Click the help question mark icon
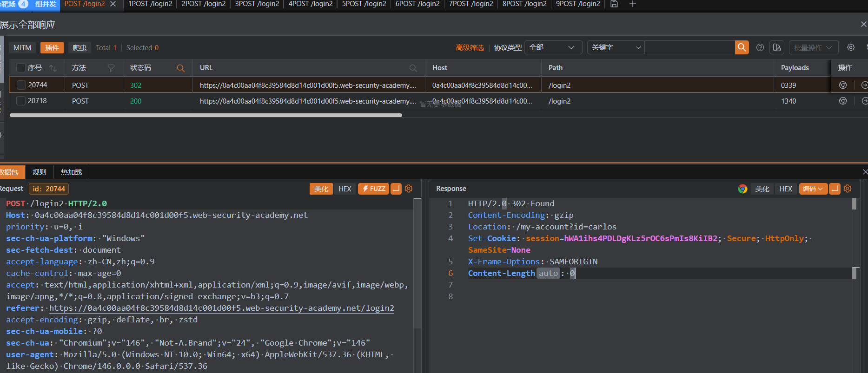This screenshot has width=868, height=373. coord(760,47)
